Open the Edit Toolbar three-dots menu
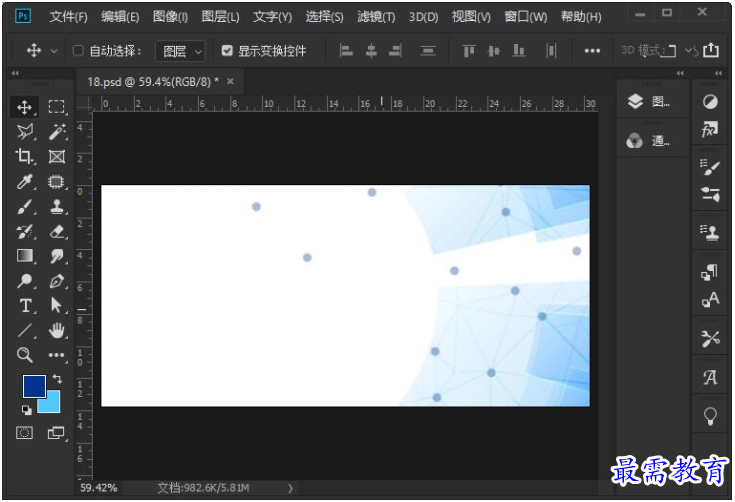Screen dimensions: 735x502 57,355
